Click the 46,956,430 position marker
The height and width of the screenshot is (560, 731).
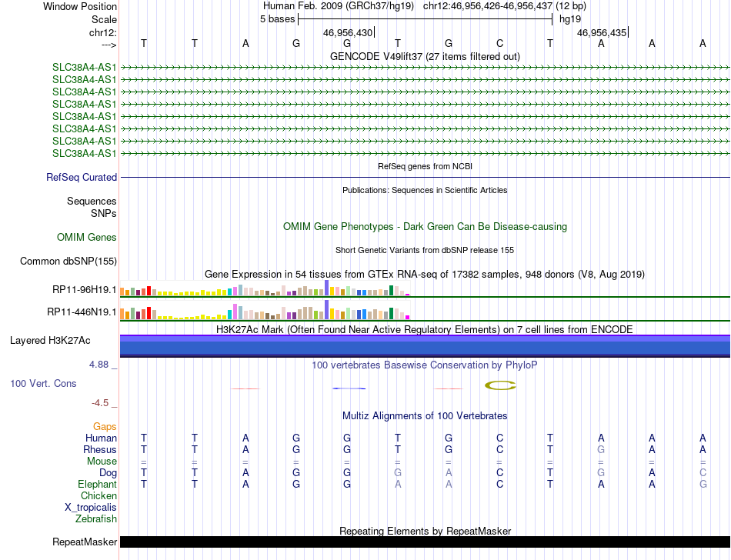tap(349, 32)
